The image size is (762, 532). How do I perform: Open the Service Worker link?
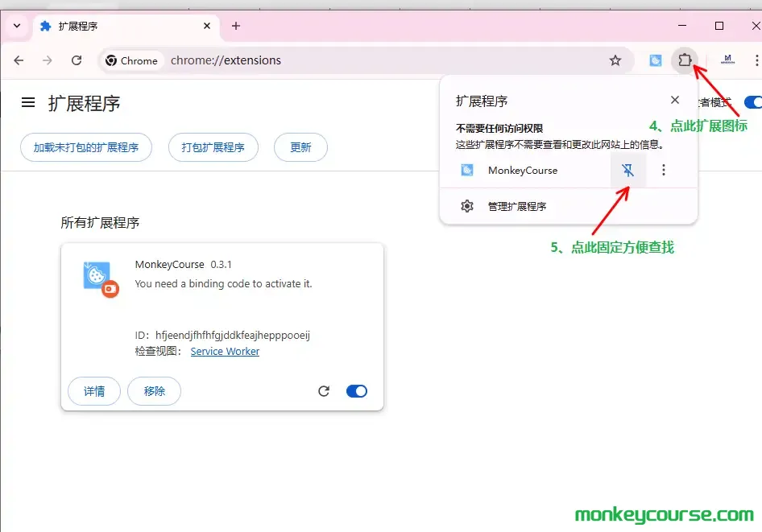(225, 351)
